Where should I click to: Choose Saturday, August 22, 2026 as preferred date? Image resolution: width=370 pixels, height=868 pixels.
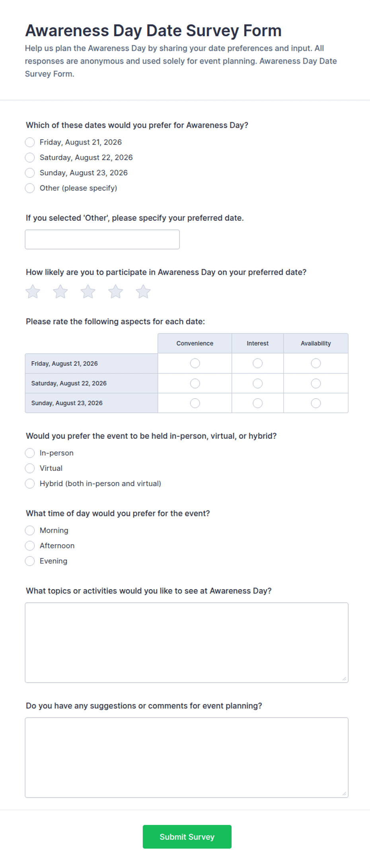coord(30,158)
